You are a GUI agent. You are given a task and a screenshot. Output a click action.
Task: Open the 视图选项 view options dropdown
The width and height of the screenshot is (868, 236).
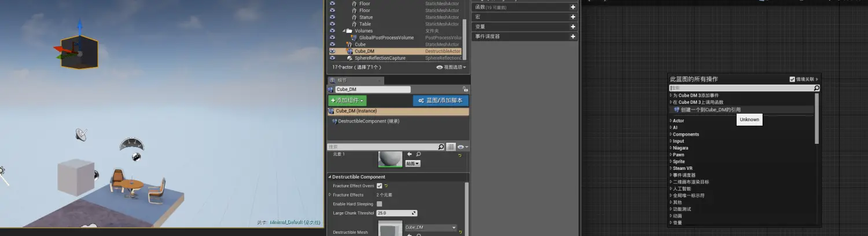(451, 67)
